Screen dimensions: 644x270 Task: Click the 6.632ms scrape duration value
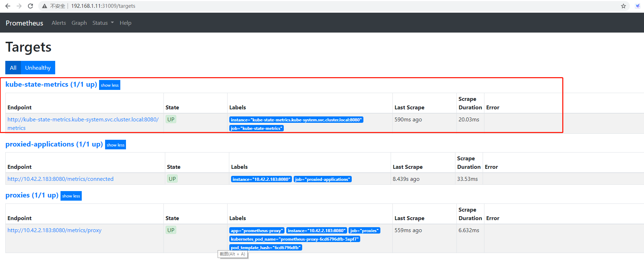469,230
